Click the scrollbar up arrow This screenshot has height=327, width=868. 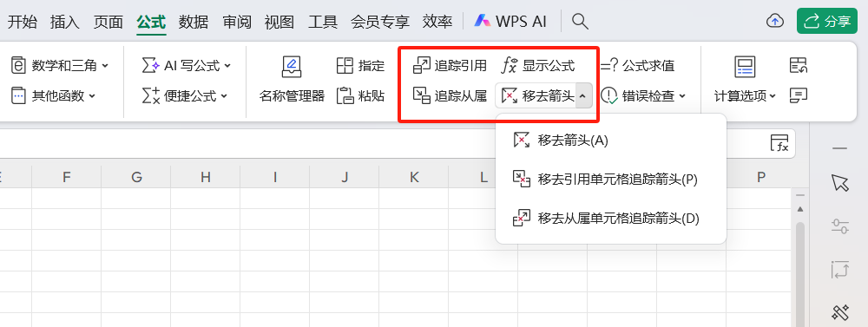(800, 209)
